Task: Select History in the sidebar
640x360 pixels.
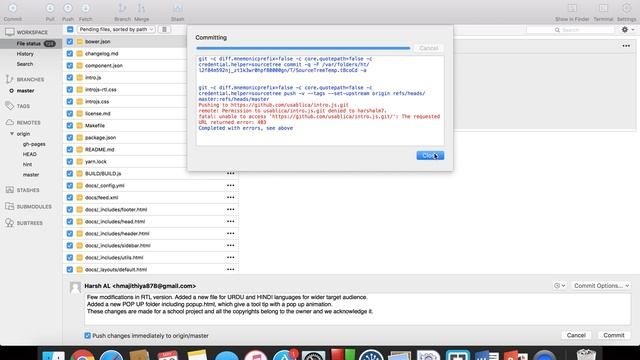Action: pos(25,54)
